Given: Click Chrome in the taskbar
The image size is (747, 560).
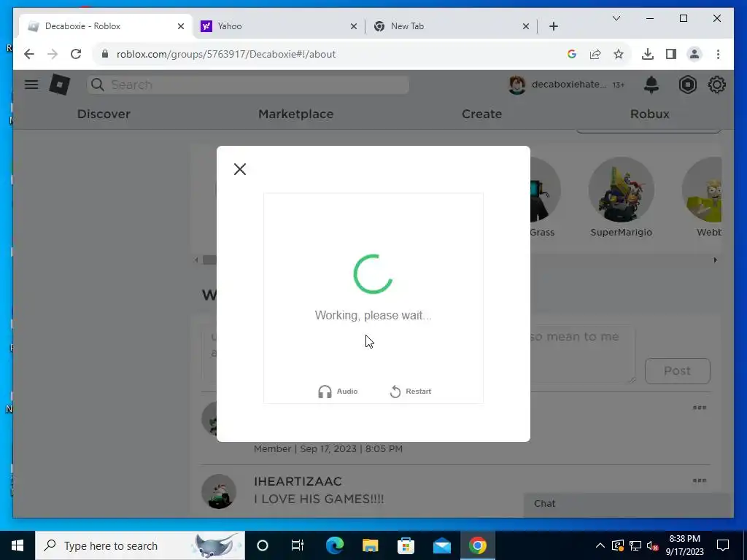Looking at the screenshot, I should point(477,545).
